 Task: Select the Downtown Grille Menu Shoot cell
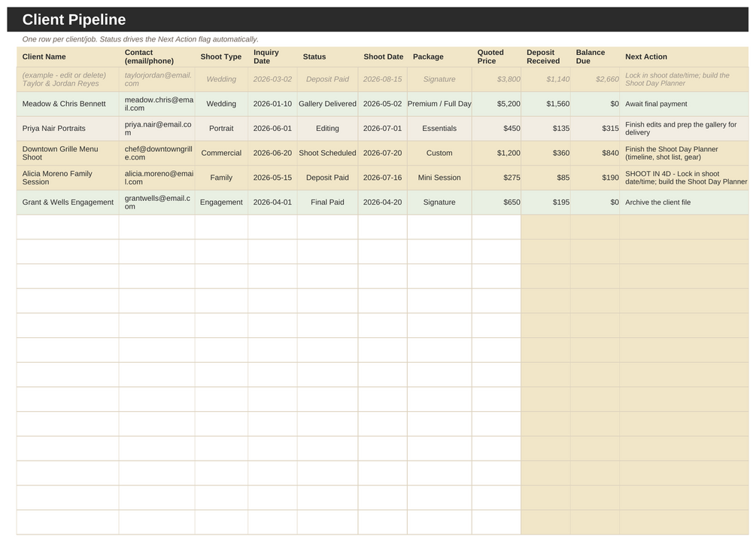(68, 153)
